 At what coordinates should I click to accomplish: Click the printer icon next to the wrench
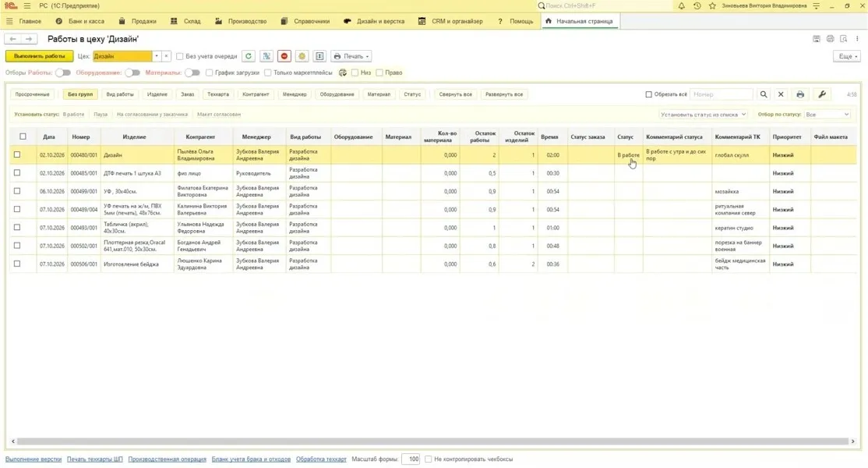coord(800,94)
